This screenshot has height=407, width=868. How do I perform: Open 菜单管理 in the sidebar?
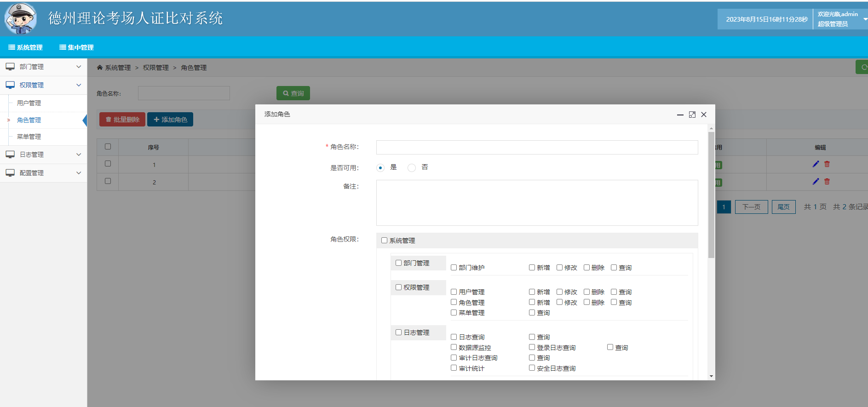point(29,137)
